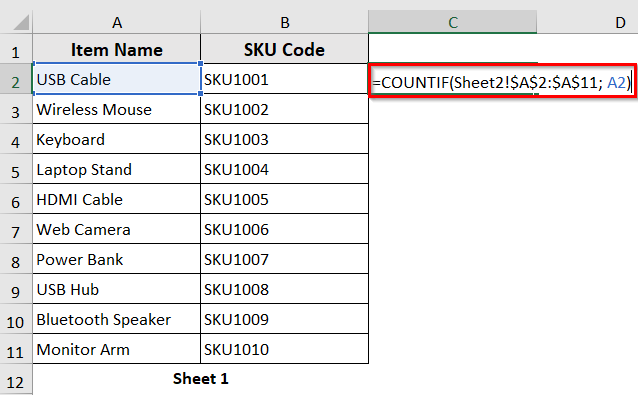The width and height of the screenshot is (638, 395).
Task: Select the SKU1007 cell
Action: pos(284,259)
